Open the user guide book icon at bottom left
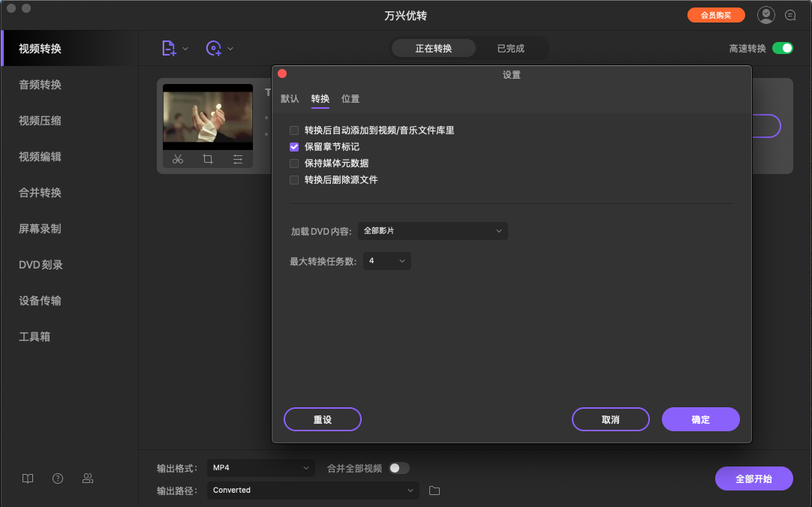This screenshot has height=507, width=812. pos(27,478)
